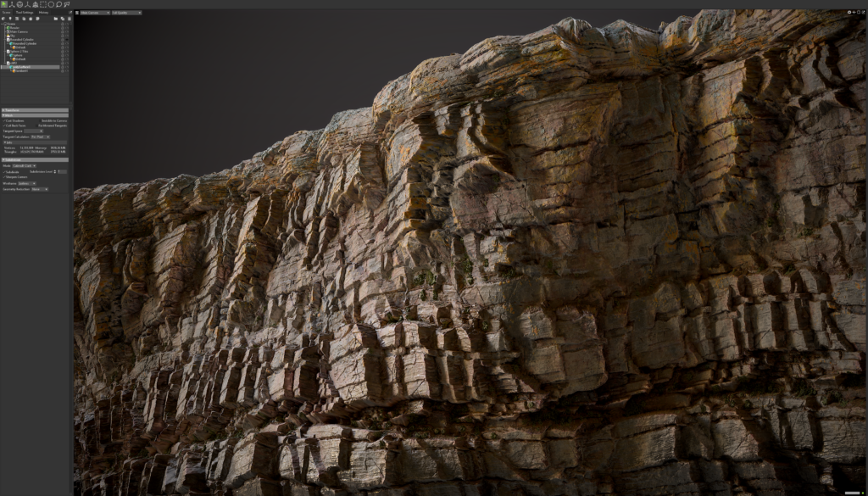Open the Tangent Space dropdown
This screenshot has width=868, height=496.
(x=33, y=131)
